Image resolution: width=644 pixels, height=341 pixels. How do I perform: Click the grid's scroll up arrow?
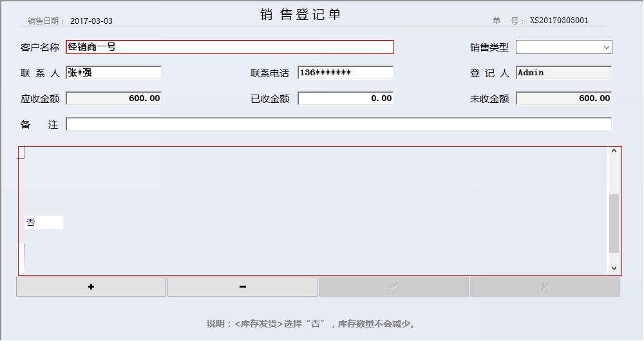coord(614,151)
